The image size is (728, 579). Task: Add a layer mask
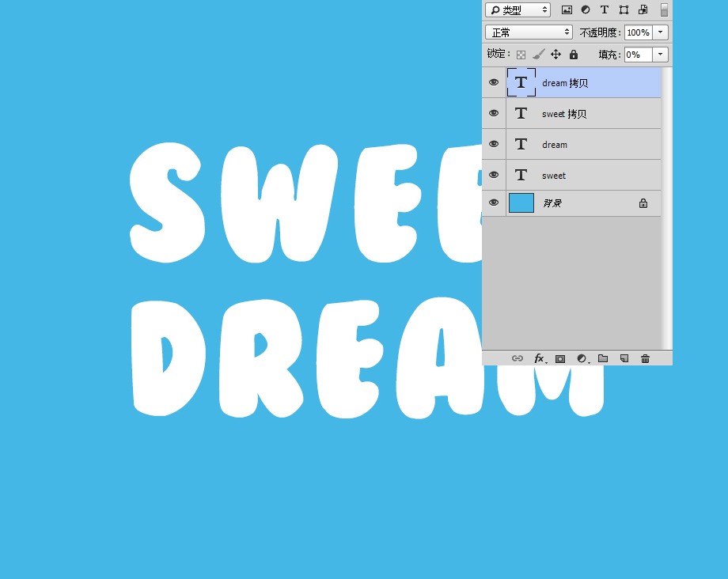click(x=560, y=358)
